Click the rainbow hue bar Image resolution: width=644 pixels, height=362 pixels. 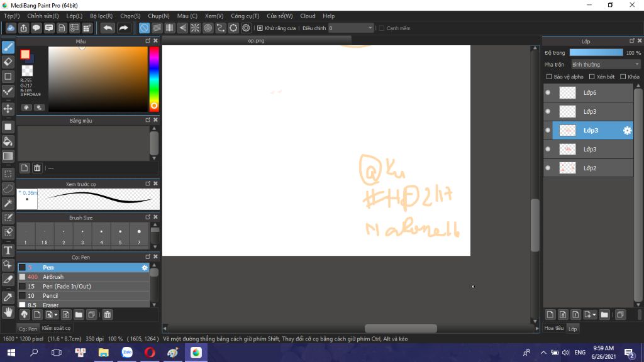pos(153,79)
